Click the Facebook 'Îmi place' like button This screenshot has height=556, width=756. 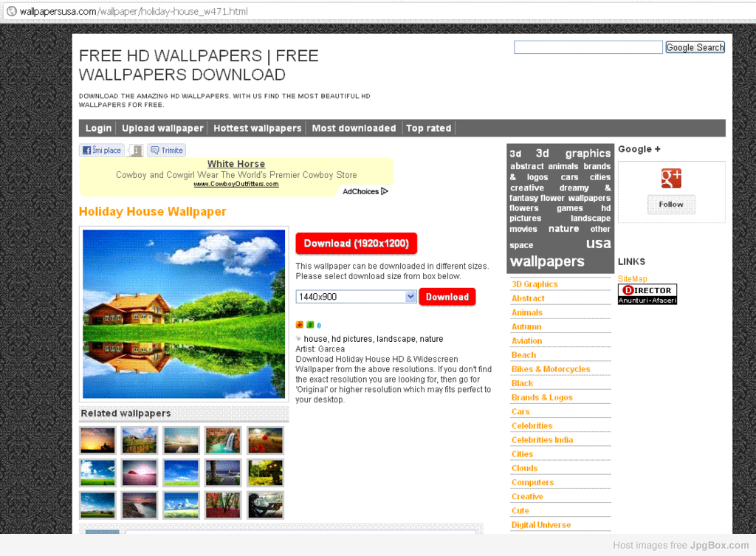(x=102, y=151)
